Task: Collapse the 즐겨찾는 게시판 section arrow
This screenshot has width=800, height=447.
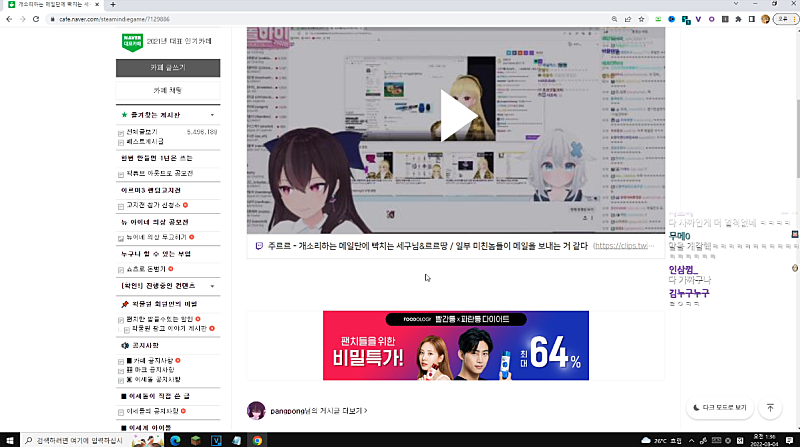Action: [212, 115]
